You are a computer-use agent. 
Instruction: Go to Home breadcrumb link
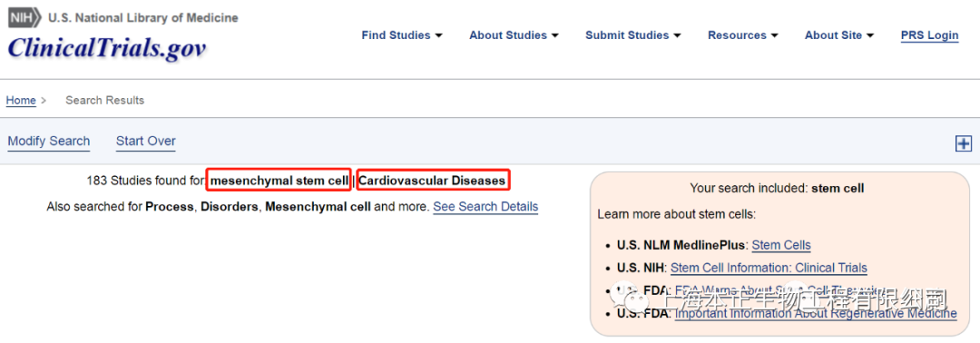pyautogui.click(x=21, y=101)
